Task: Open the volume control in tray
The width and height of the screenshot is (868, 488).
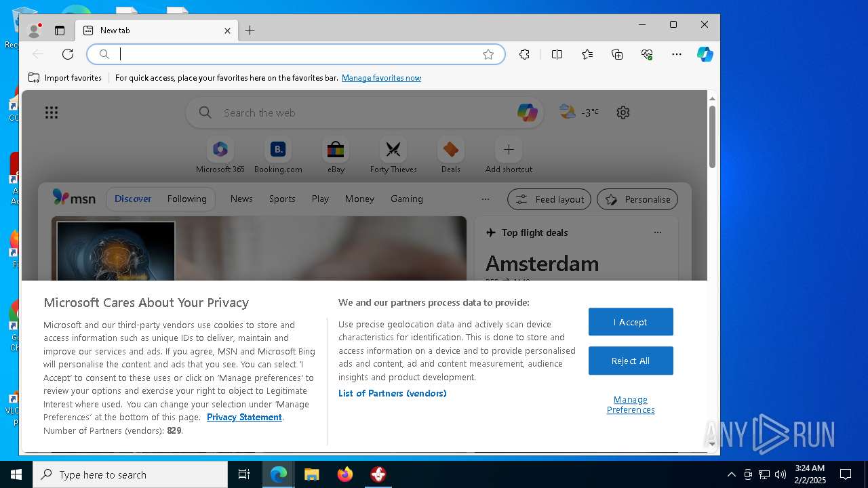Action: click(781, 474)
